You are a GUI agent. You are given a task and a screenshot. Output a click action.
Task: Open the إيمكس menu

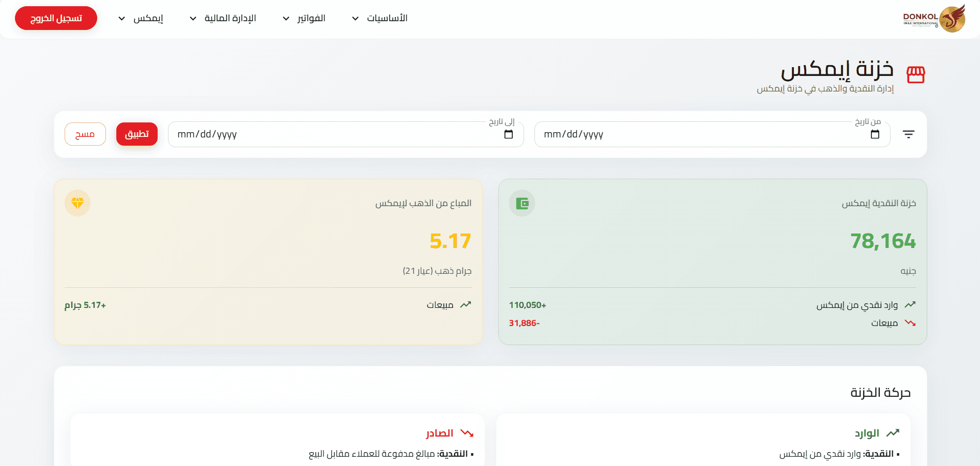[x=148, y=19]
